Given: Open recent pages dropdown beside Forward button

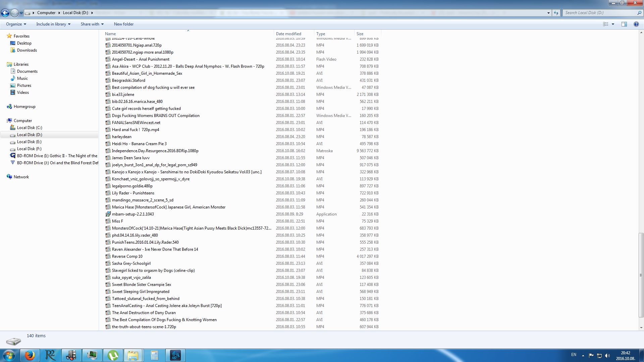Looking at the screenshot, I should tap(21, 13).
